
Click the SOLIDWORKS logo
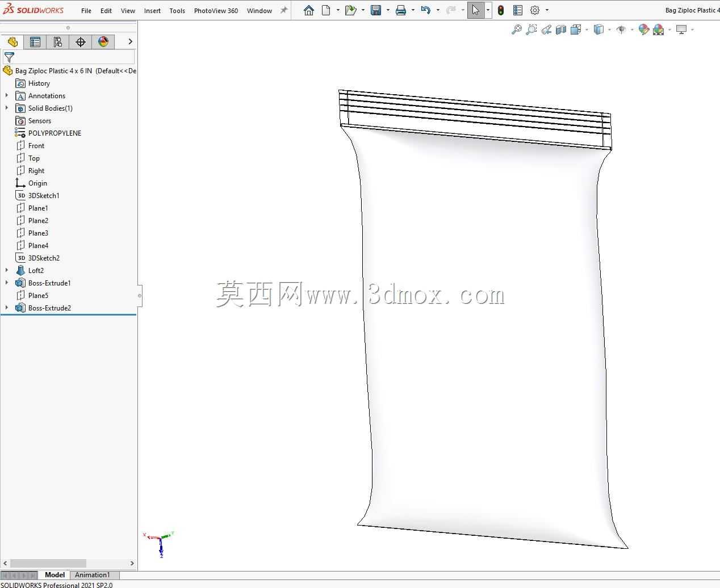[34, 10]
